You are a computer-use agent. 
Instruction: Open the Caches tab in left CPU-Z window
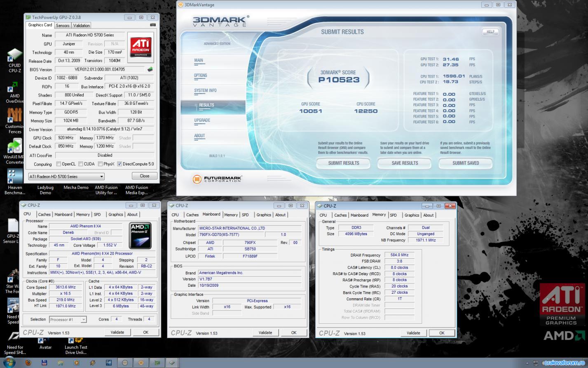tap(45, 215)
